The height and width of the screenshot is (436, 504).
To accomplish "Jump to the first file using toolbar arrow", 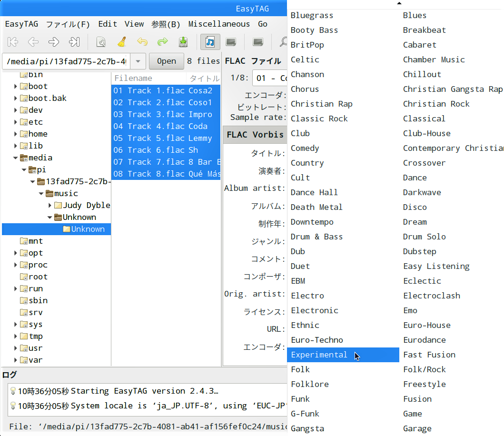I will pos(13,42).
